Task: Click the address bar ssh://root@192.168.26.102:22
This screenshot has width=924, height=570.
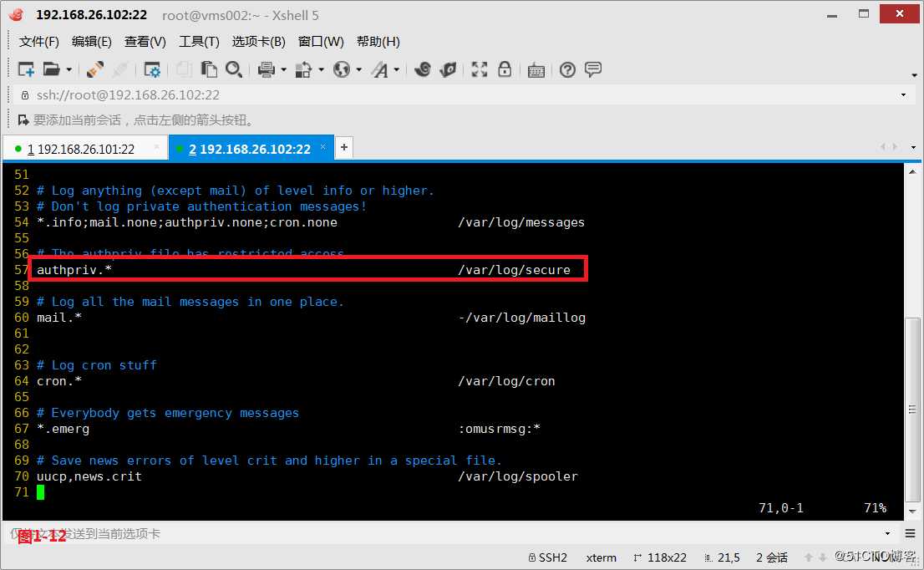Action: 128,95
